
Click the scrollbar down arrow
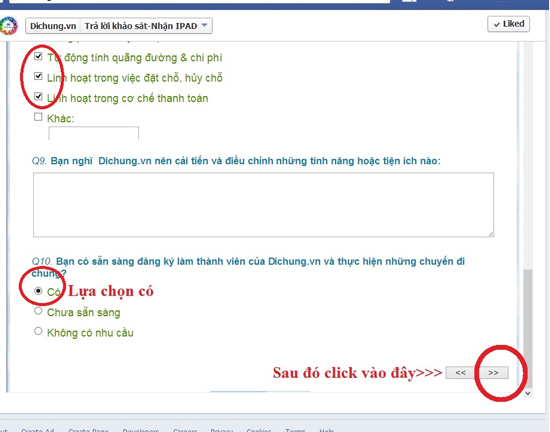tap(528, 393)
